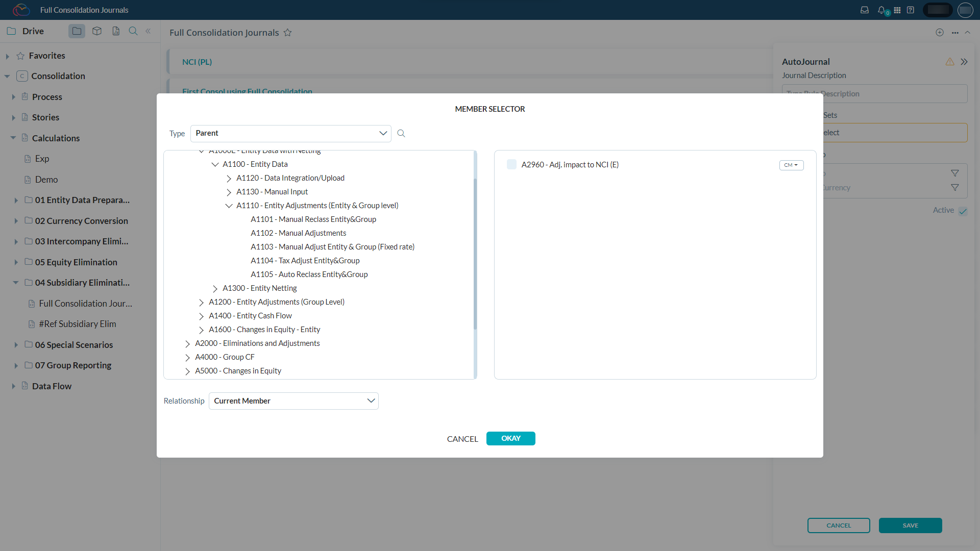The image size is (980, 551).
Task: Star the Full Consolidation Journals title
Action: (x=287, y=32)
